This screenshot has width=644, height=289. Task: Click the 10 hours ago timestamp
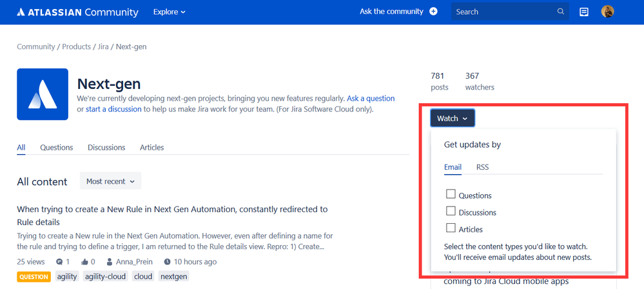tap(195, 262)
